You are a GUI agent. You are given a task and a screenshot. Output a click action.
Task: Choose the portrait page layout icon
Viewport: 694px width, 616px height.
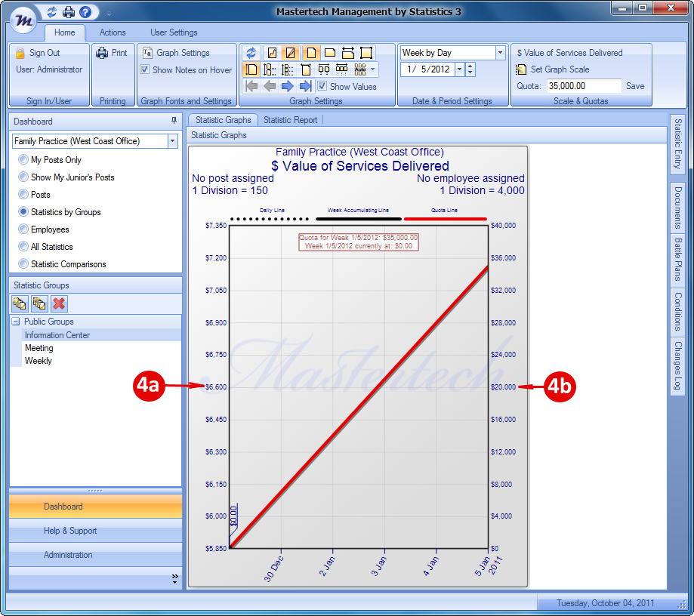point(311,53)
